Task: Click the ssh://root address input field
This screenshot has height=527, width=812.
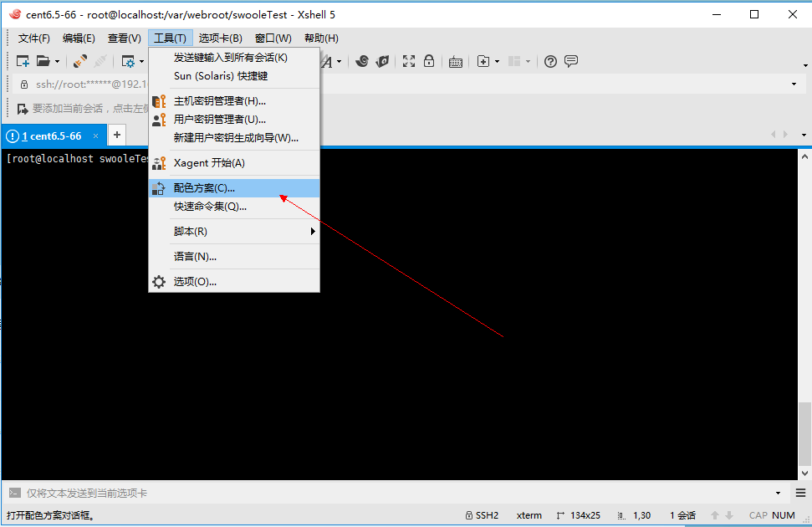Action: [x=409, y=84]
